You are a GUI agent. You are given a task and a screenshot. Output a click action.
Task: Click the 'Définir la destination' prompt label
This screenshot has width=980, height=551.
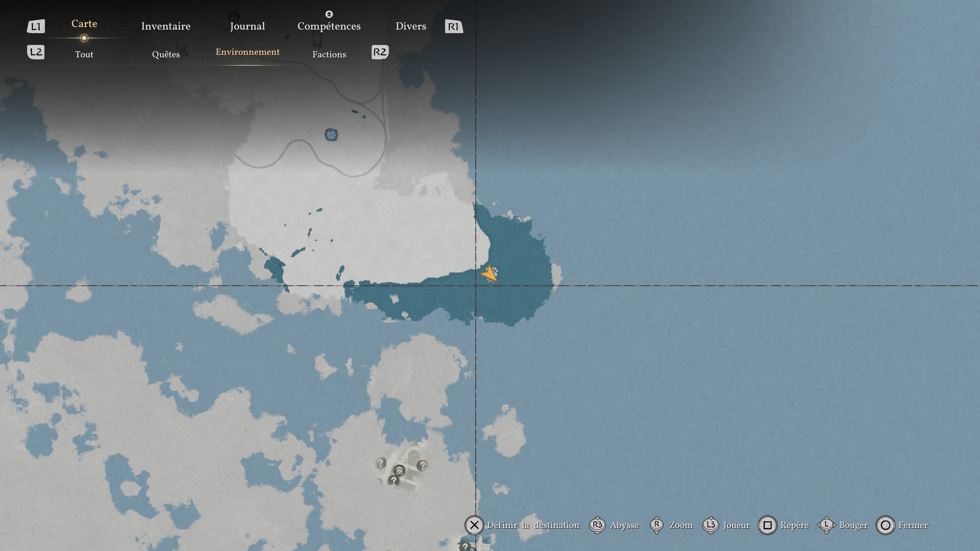533,525
